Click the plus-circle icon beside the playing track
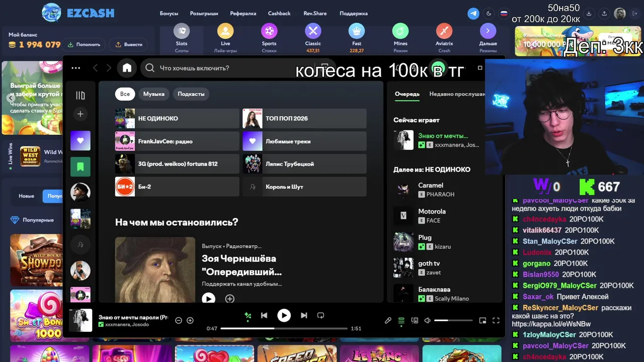Viewport: 644px width, 362px height. tap(190, 320)
